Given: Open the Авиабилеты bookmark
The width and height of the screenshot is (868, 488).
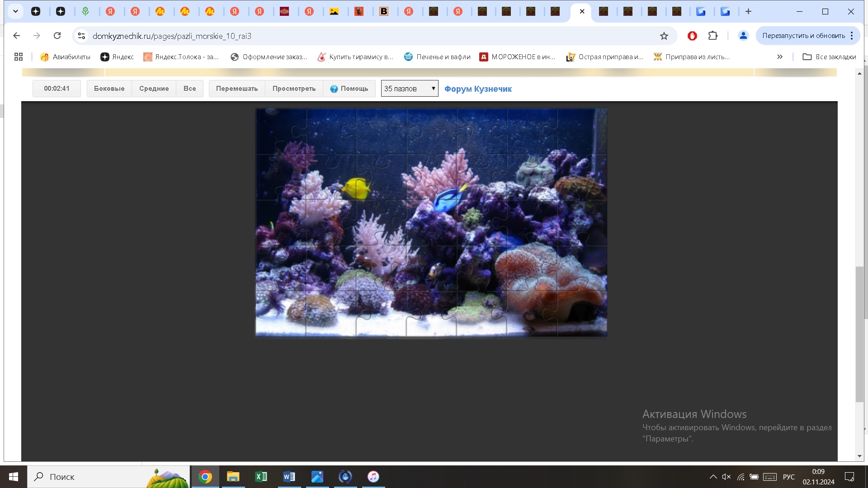Looking at the screenshot, I should point(65,56).
